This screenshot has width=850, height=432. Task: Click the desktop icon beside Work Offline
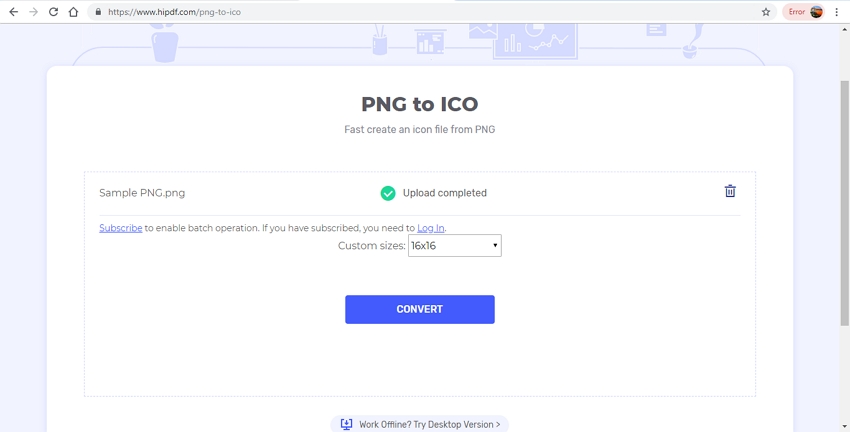tap(346, 424)
